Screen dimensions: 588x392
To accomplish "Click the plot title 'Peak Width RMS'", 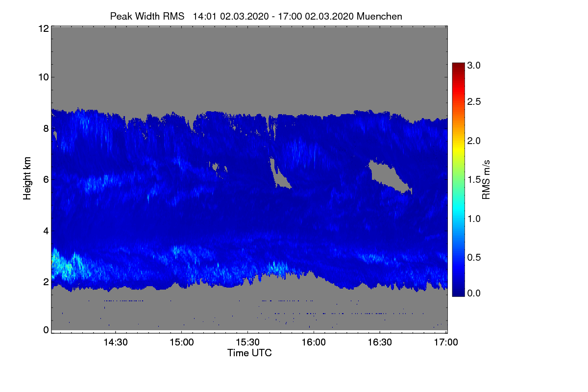I will pyautogui.click(x=147, y=16).
